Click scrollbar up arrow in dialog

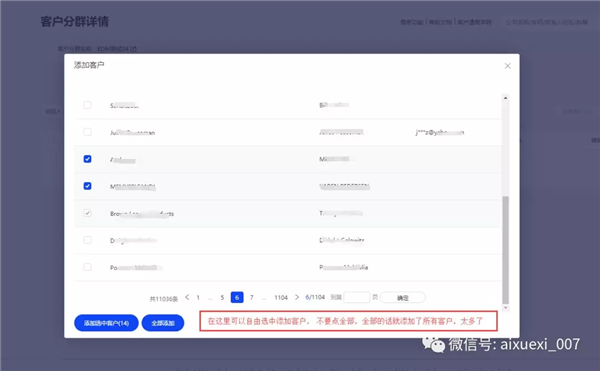tap(505, 98)
